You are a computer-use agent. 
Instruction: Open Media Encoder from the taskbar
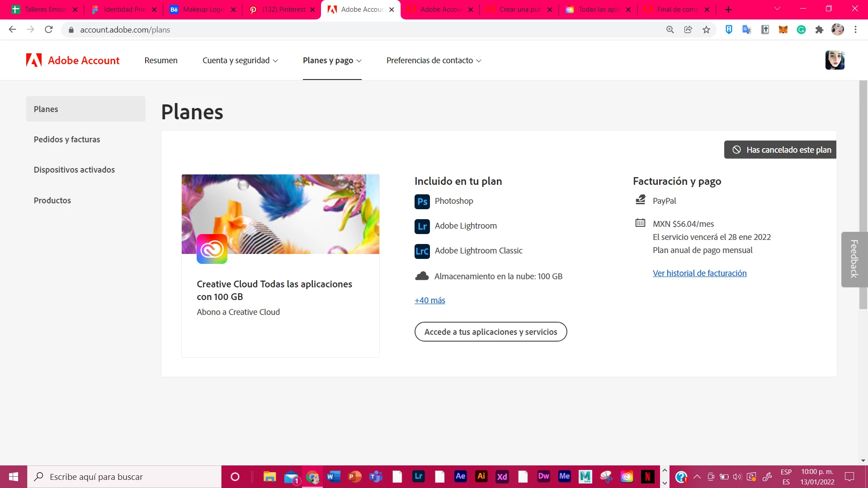(564, 476)
